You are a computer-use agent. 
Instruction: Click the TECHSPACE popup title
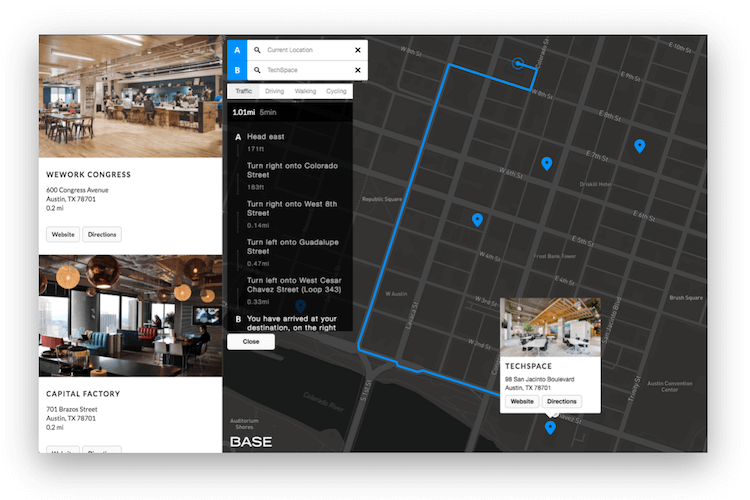pos(529,366)
